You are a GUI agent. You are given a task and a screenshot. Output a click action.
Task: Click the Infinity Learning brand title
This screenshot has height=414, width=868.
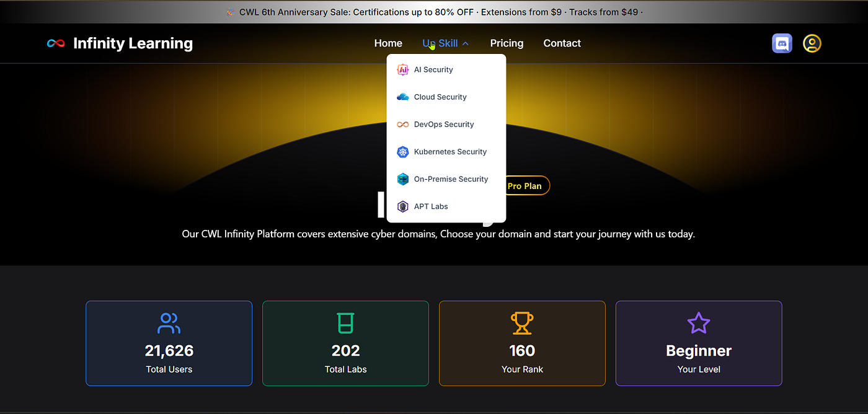click(133, 43)
